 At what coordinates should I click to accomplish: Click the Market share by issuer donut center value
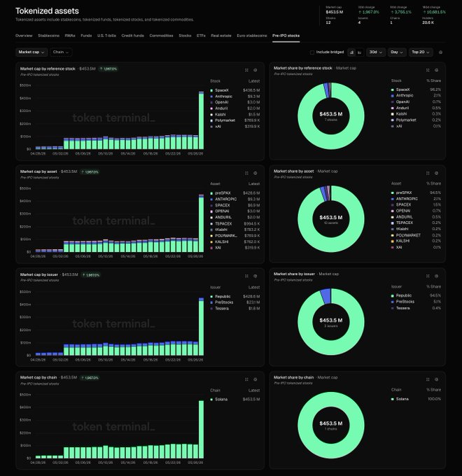[x=331, y=321]
